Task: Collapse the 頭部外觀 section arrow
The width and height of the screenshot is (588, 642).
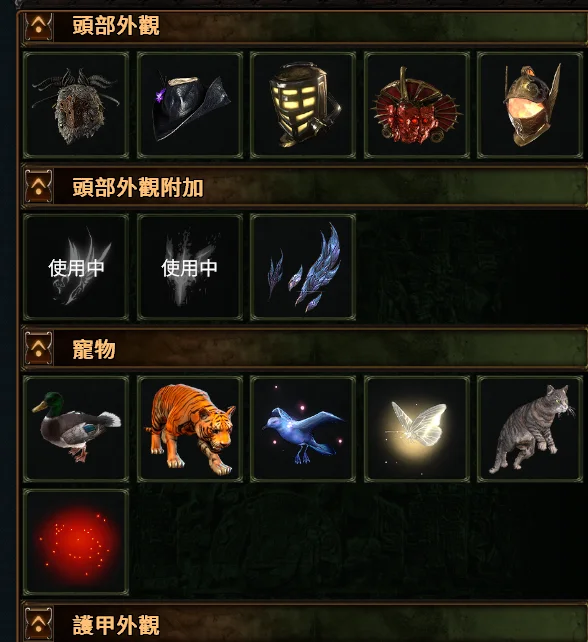Action: tap(38, 26)
